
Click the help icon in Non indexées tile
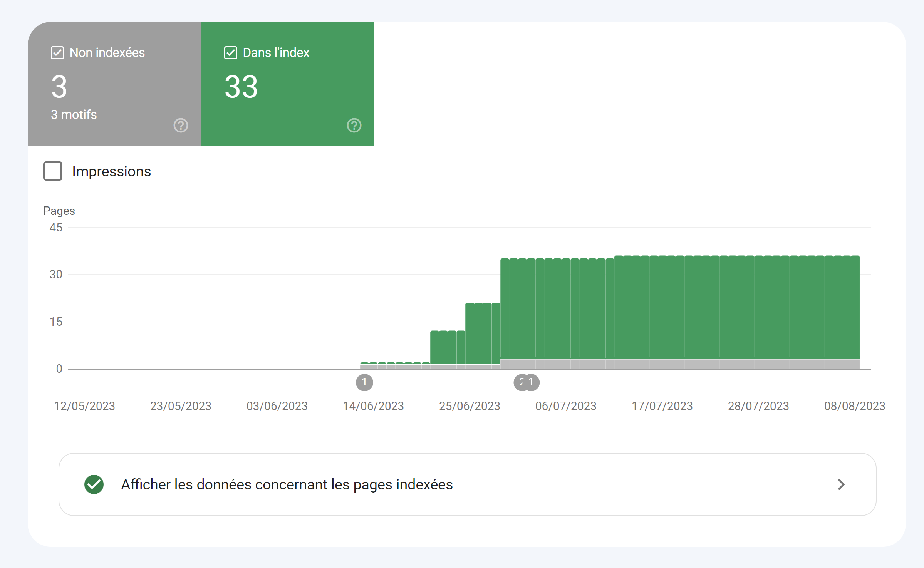click(181, 126)
